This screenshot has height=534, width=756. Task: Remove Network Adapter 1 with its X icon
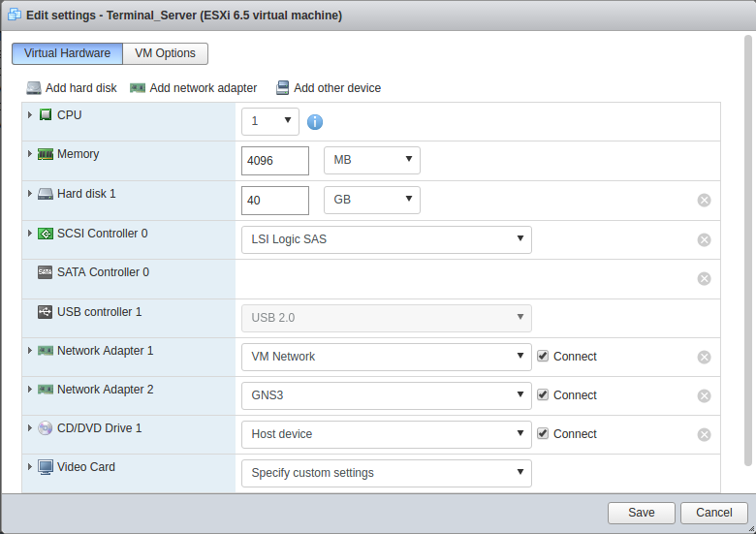pyautogui.click(x=704, y=357)
